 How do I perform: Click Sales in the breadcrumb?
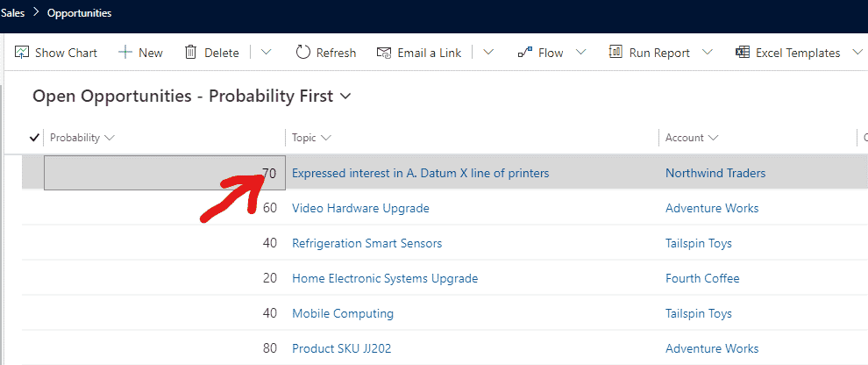12,13
